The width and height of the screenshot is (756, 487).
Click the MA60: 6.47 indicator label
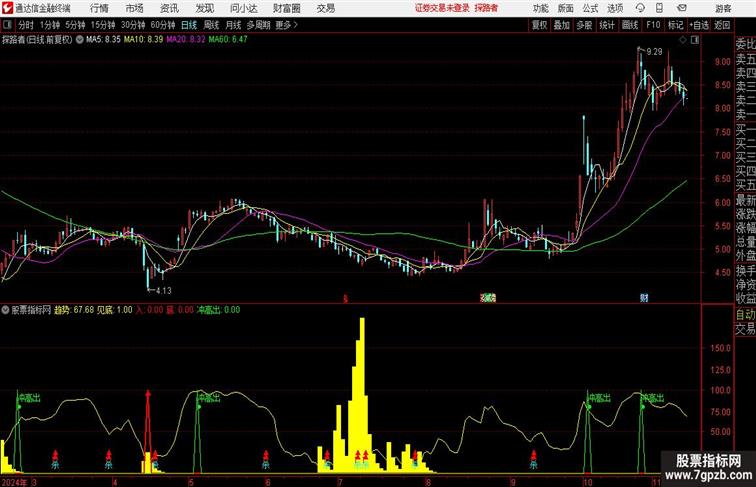tap(228, 40)
